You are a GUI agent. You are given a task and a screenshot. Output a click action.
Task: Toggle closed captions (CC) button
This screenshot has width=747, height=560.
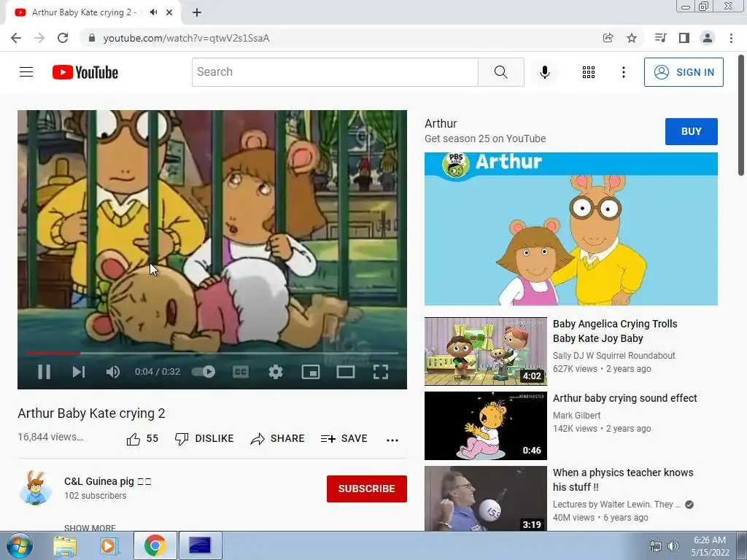[241, 372]
